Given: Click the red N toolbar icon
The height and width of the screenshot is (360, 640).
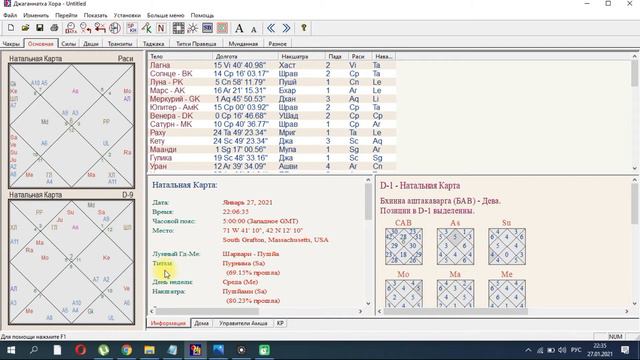Looking at the screenshot, I should click(161, 28).
